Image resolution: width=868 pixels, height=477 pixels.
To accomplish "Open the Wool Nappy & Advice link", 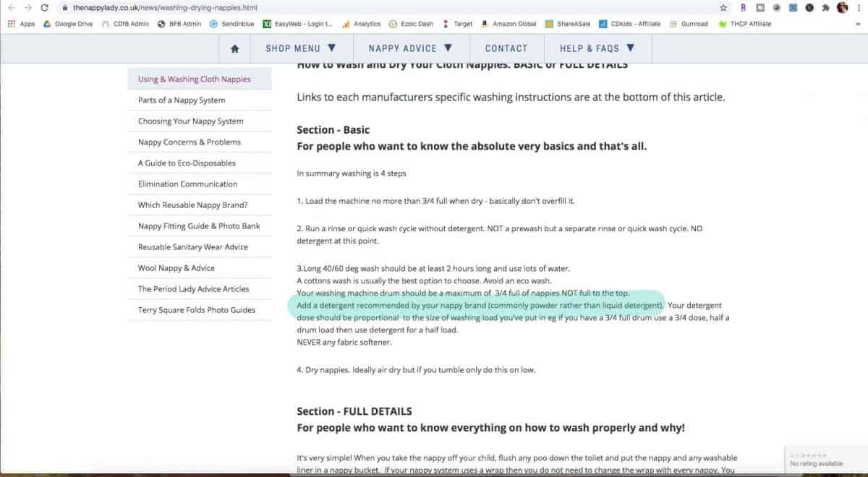I will 176,268.
